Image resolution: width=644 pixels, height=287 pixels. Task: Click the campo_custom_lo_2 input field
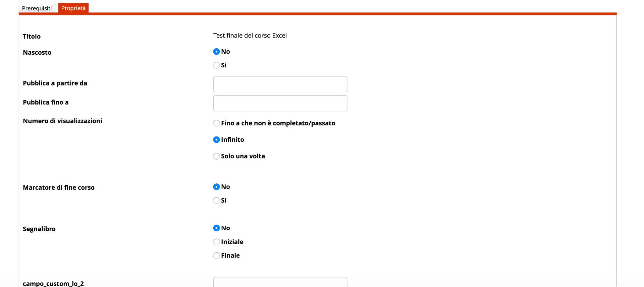tap(280, 282)
